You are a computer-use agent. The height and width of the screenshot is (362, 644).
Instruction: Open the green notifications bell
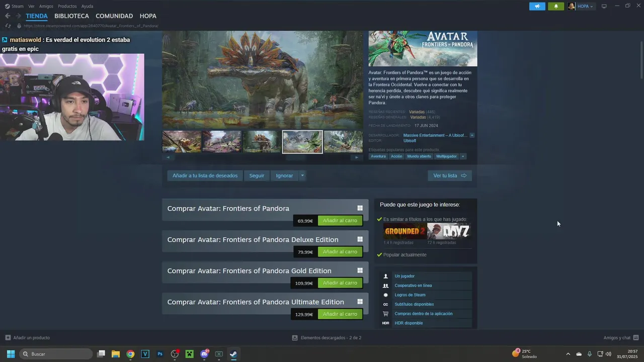coord(556,6)
